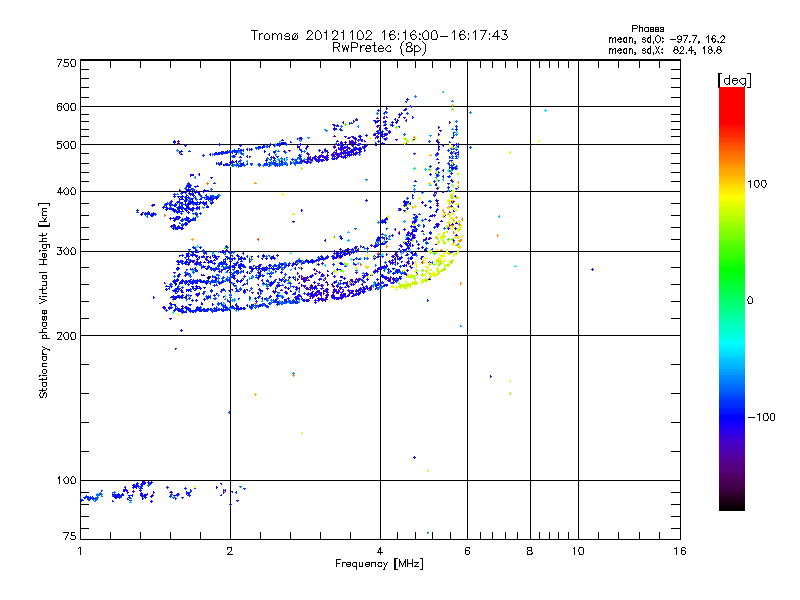Click the x-axis tick label "2"

(230, 551)
